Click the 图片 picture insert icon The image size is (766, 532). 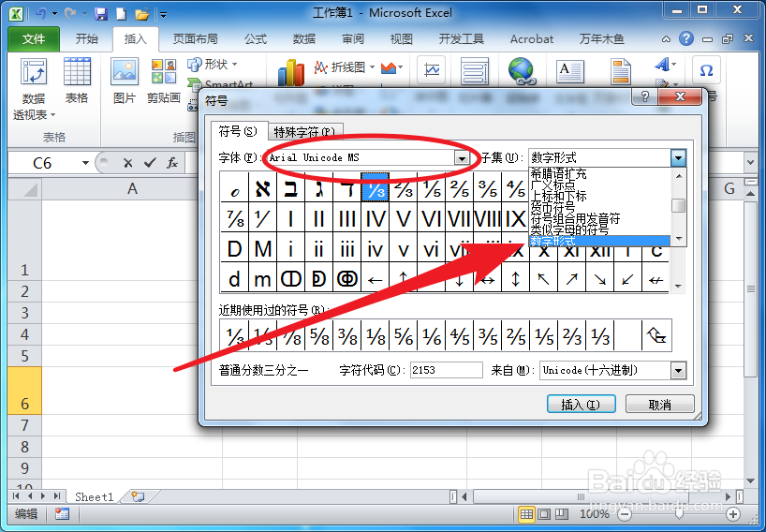125,81
